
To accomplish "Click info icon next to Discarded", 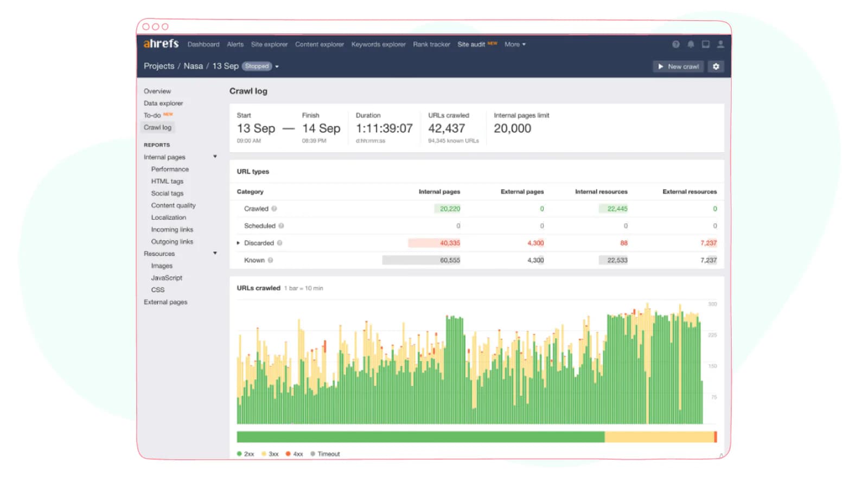I will [280, 243].
